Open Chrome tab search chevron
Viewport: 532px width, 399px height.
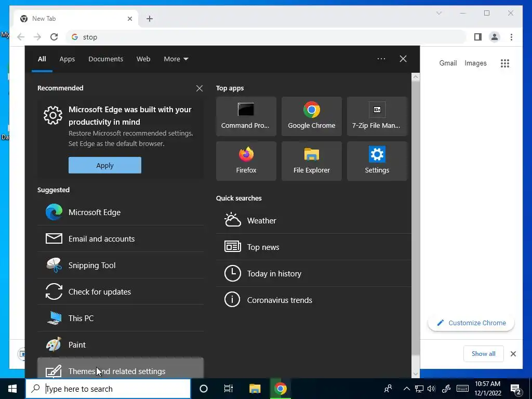pos(438,13)
